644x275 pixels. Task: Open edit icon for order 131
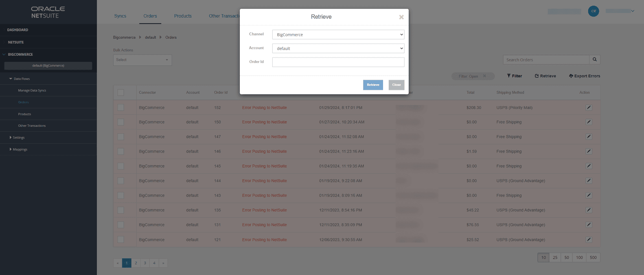pyautogui.click(x=589, y=225)
